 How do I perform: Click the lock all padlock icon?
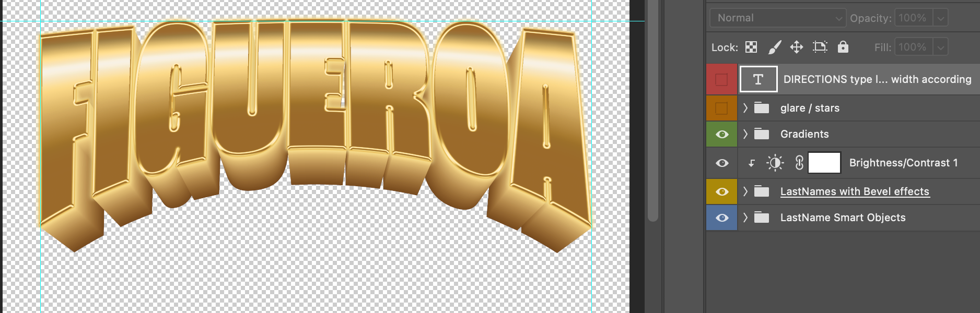[843, 47]
